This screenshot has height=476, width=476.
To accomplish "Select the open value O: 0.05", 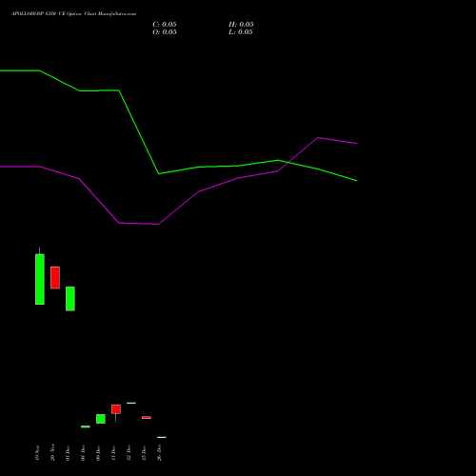I will pyautogui.click(x=165, y=32).
